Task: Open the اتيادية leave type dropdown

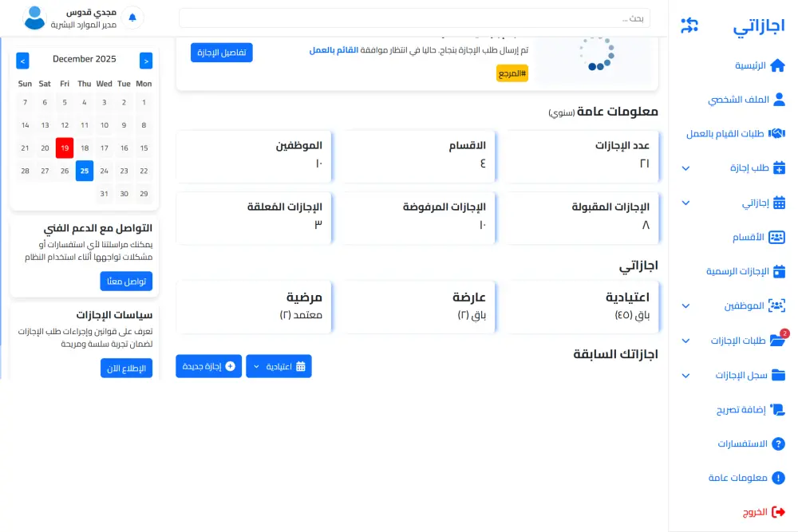Action: point(279,366)
